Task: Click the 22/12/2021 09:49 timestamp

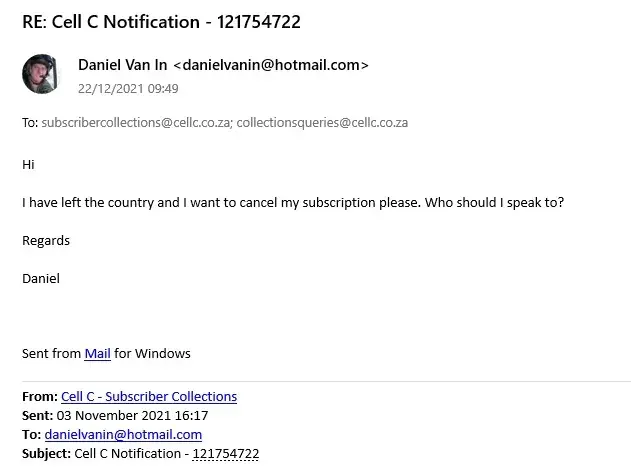Action: tap(128, 88)
